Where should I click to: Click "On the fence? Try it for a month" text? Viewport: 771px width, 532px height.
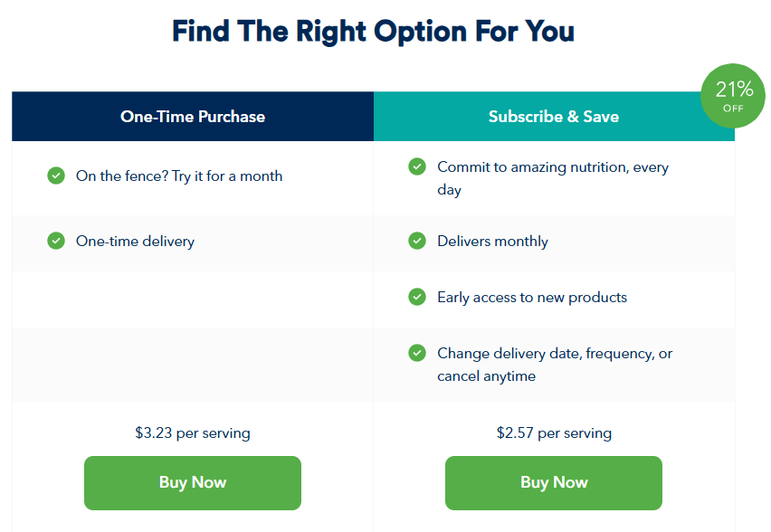(x=179, y=176)
